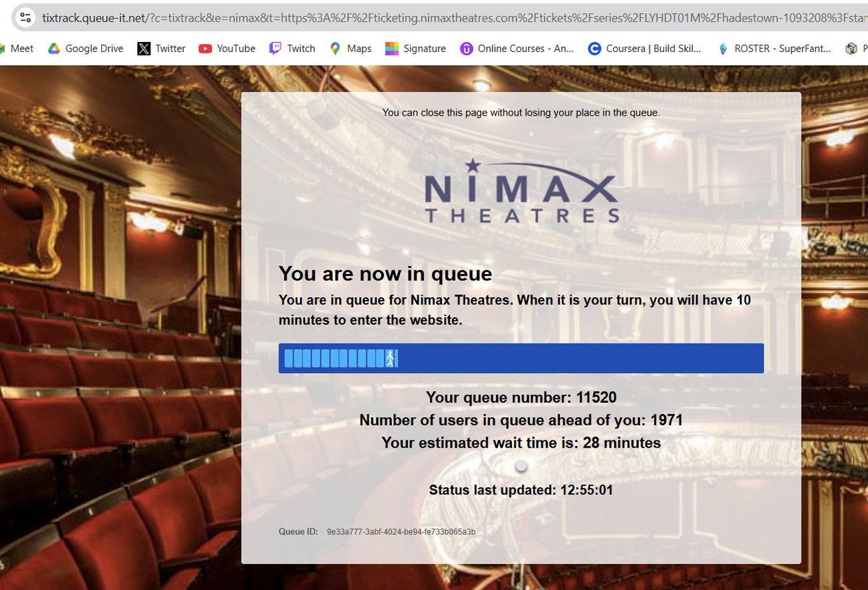Image resolution: width=868 pixels, height=590 pixels.
Task: Click the walking person icon in progress bar
Action: click(391, 359)
